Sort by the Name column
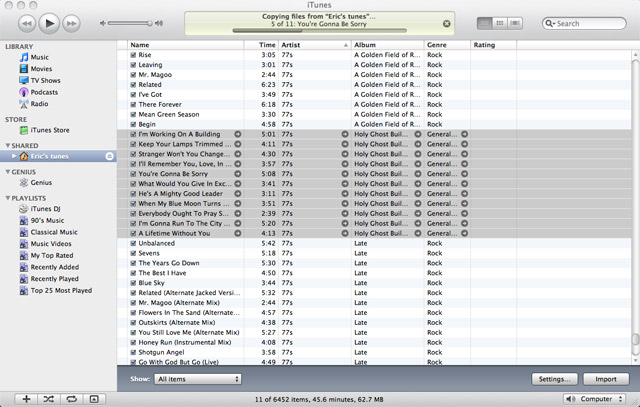The height and width of the screenshot is (407, 640). point(186,45)
